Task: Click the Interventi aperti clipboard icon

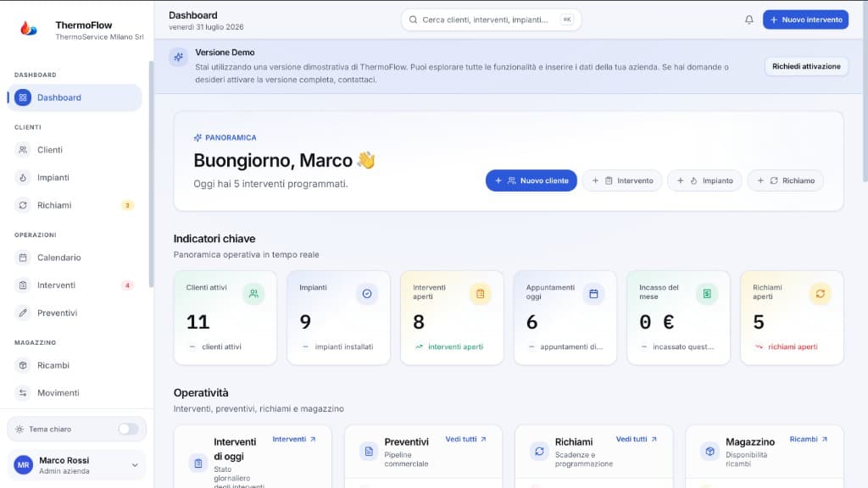Action: 480,294
